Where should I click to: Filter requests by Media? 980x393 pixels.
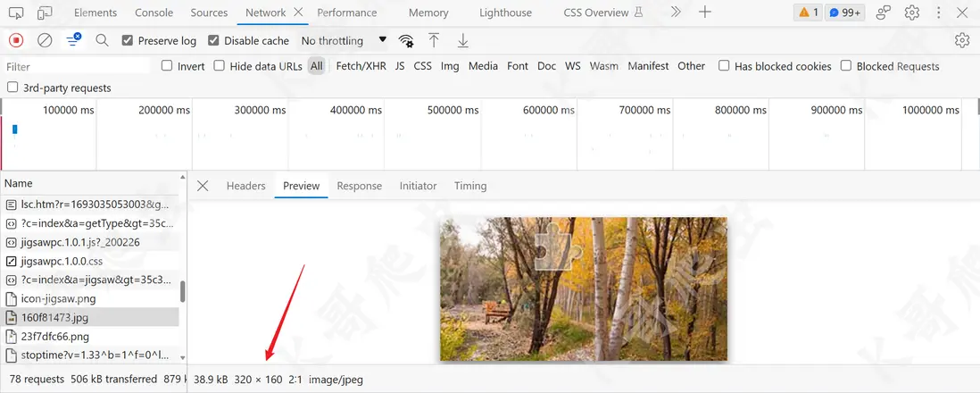[x=483, y=66]
